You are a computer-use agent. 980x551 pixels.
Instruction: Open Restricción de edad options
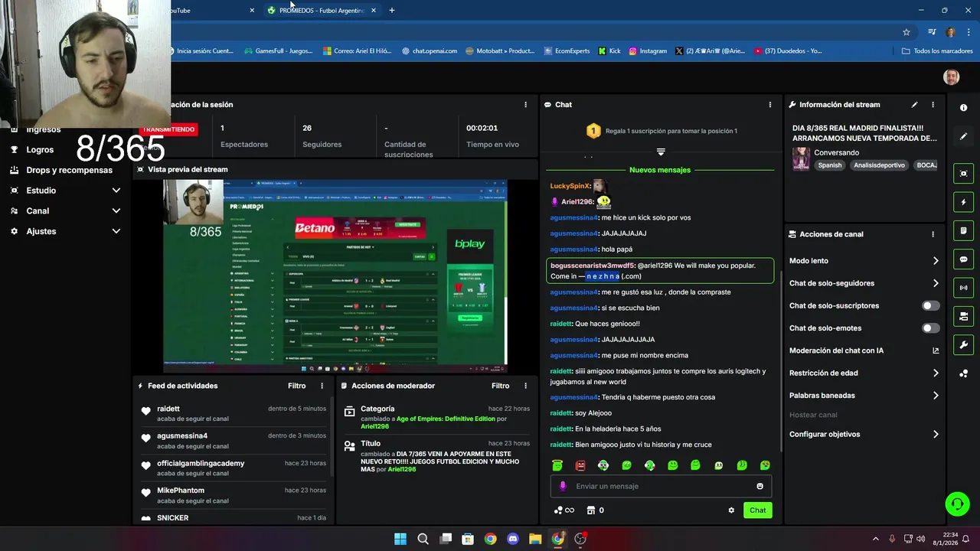[x=864, y=373]
